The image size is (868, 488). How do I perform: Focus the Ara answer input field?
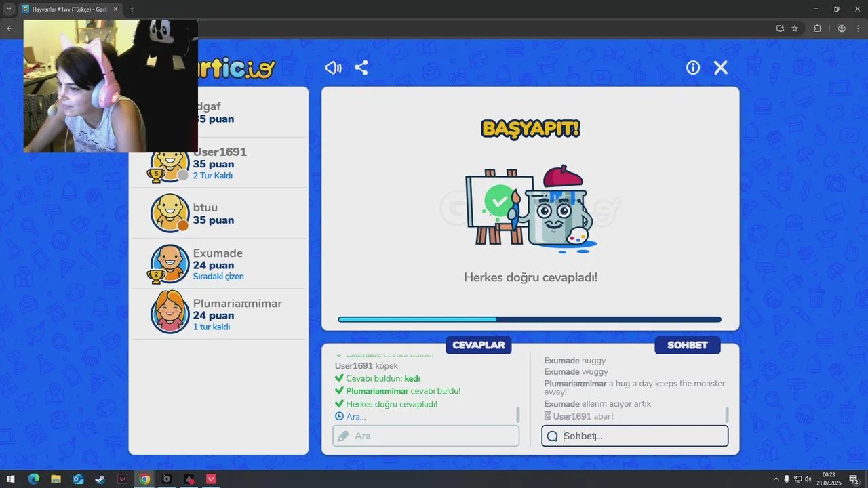coord(426,436)
